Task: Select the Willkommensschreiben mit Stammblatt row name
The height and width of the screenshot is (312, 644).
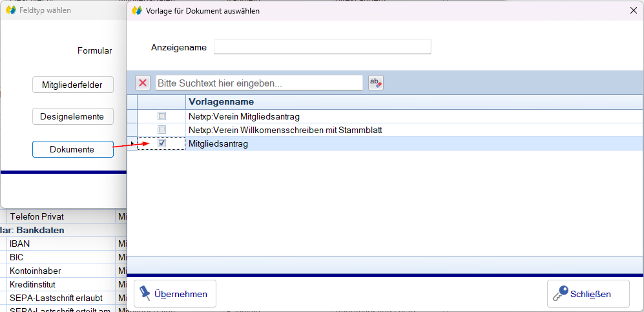Action: [285, 130]
